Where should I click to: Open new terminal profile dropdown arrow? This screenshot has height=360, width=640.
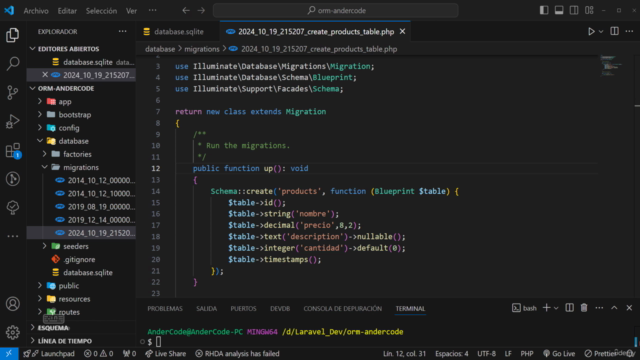(556, 308)
